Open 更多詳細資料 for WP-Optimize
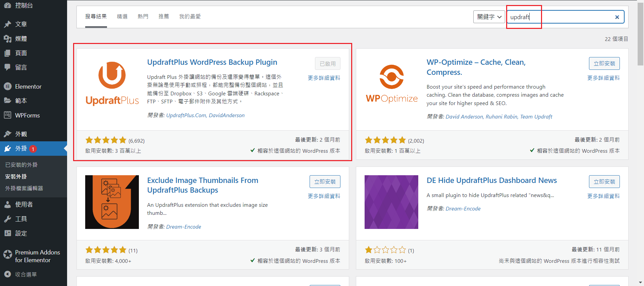The image size is (644, 286). point(603,78)
